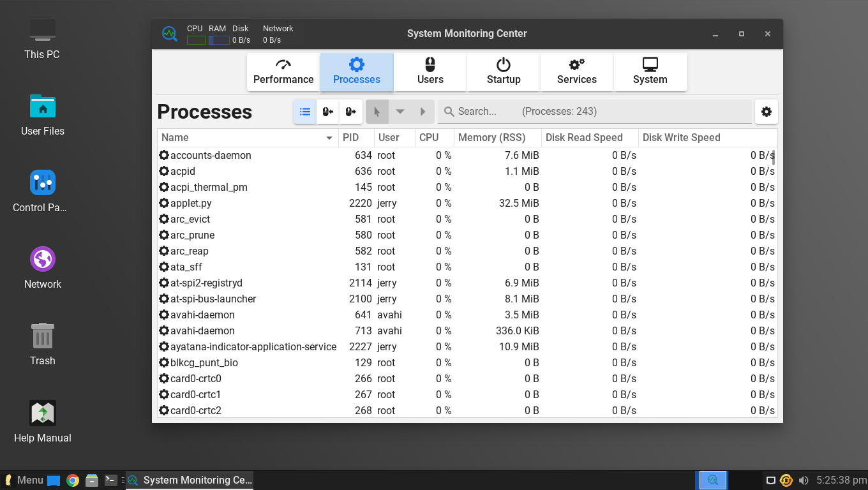The height and width of the screenshot is (490, 868).
Task: Select the applet.py process
Action: tap(467, 203)
